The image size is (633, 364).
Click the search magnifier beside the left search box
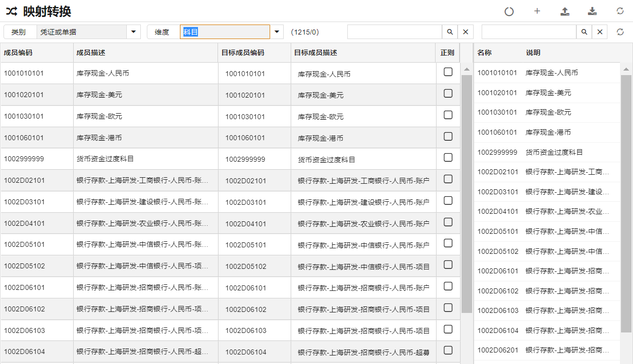click(450, 32)
